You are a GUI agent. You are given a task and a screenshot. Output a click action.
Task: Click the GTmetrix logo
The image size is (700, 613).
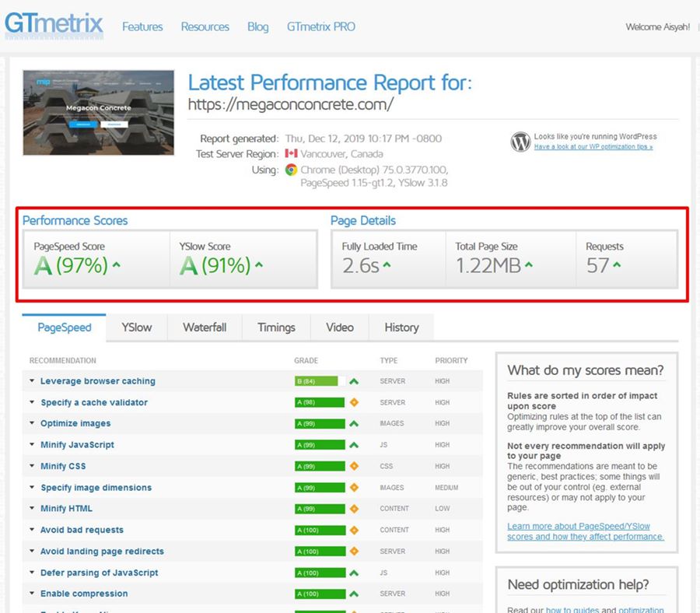point(53,23)
